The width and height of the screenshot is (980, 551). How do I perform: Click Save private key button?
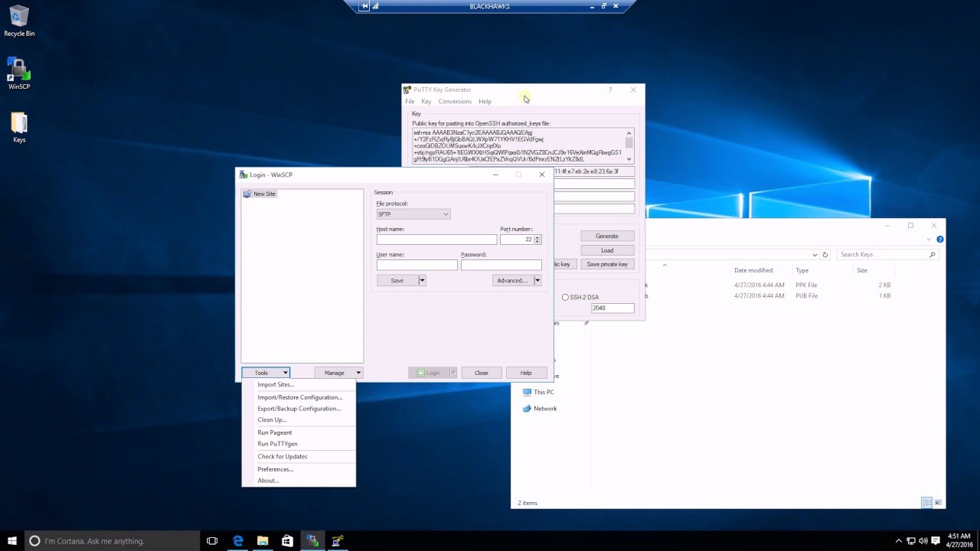click(x=607, y=264)
